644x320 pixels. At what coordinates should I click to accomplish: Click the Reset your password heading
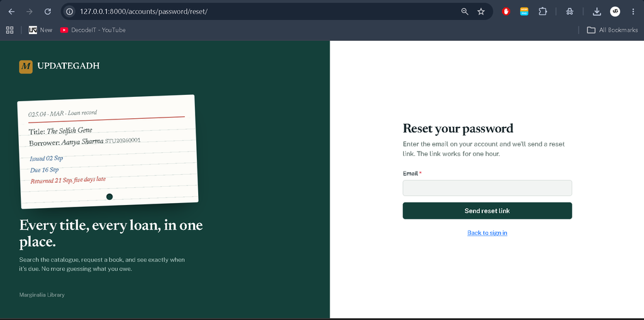point(458,129)
